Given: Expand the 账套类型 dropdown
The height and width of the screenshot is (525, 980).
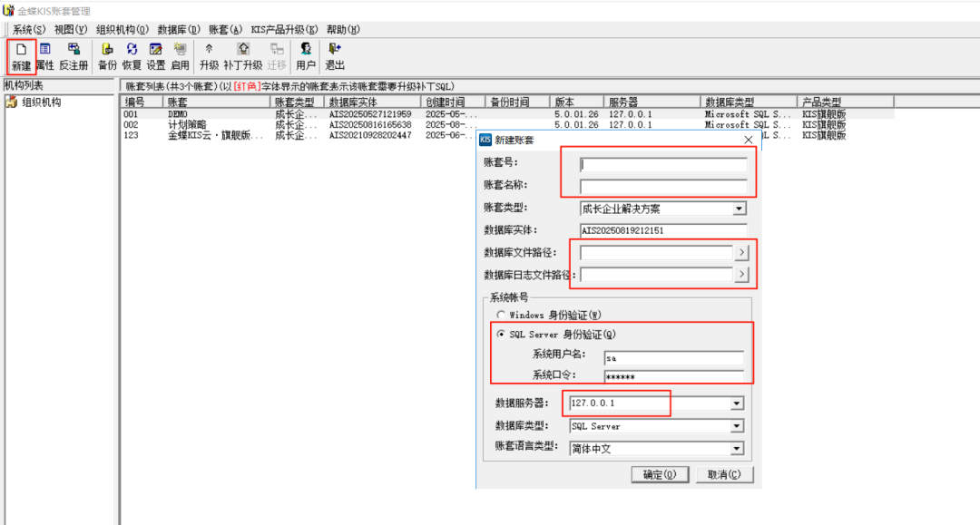Looking at the screenshot, I should click(x=740, y=209).
